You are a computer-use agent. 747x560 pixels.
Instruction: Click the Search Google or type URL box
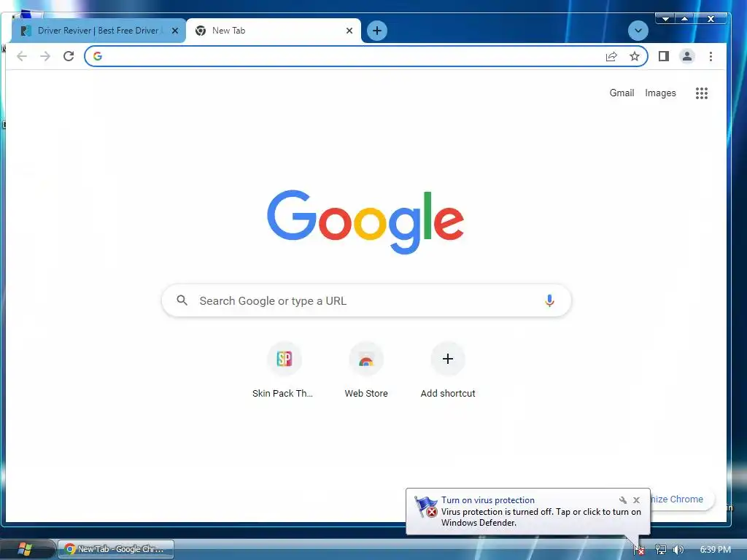[x=366, y=300]
